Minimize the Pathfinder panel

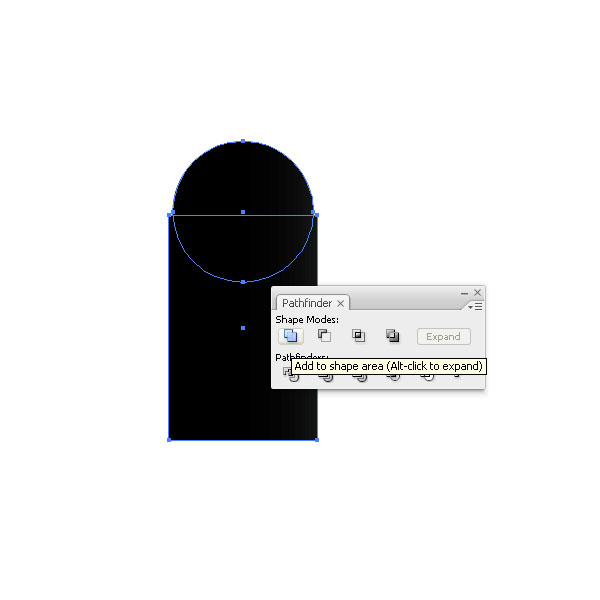pos(464,293)
